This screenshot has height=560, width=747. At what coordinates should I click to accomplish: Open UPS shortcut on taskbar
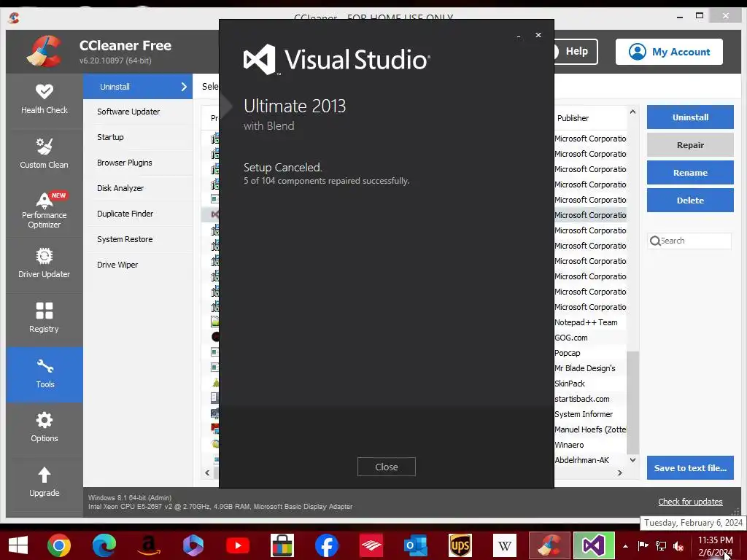pos(460,545)
